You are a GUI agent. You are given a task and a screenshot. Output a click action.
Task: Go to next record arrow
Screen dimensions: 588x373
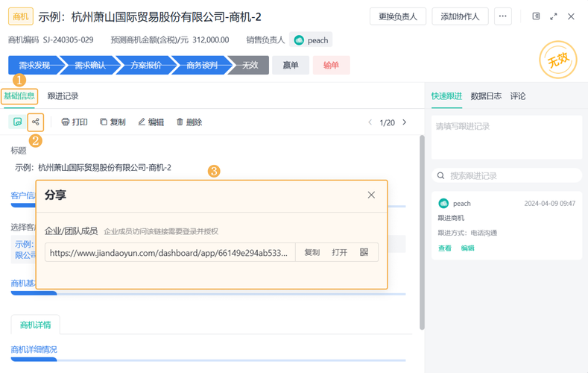404,122
